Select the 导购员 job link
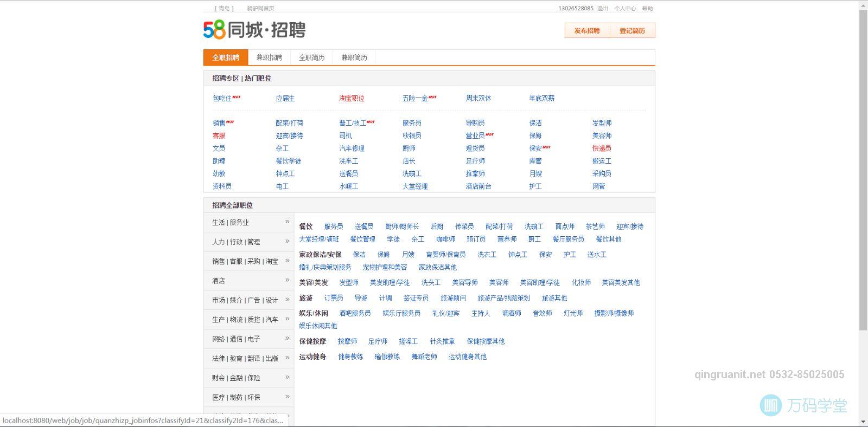The width and height of the screenshot is (868, 427). coord(475,124)
